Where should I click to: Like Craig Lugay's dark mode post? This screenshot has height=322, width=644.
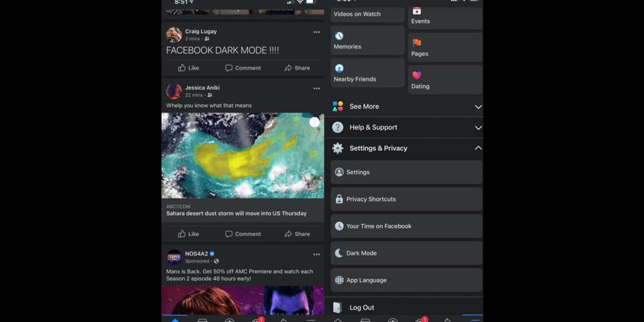[x=189, y=68]
